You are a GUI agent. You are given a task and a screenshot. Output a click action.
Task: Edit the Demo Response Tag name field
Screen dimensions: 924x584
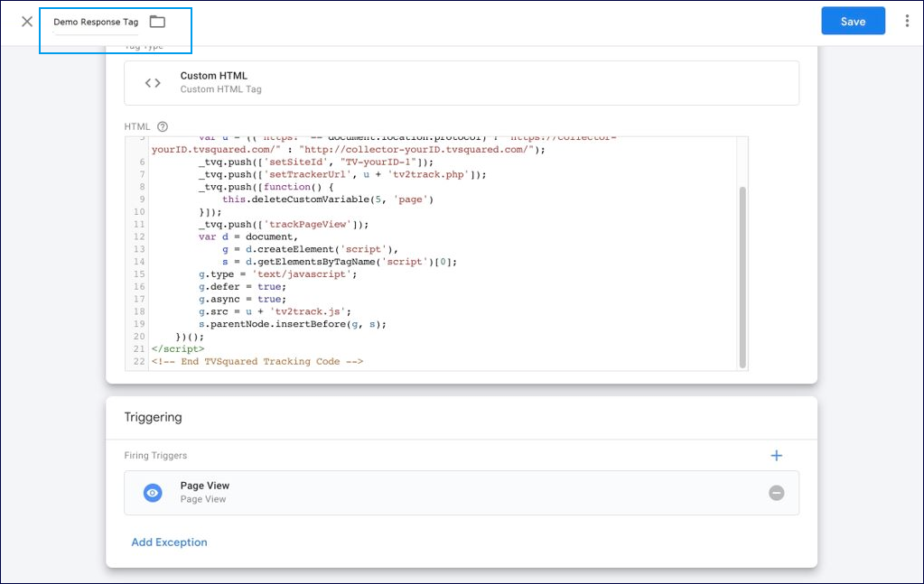[x=96, y=22]
